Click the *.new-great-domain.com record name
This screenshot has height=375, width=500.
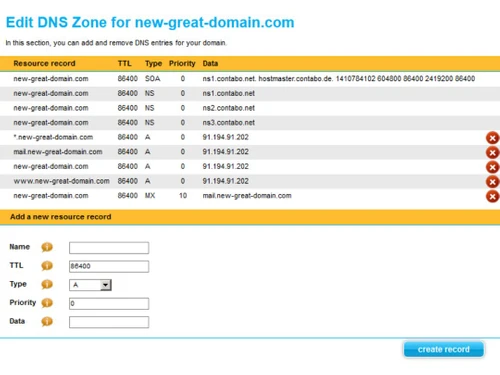point(53,137)
